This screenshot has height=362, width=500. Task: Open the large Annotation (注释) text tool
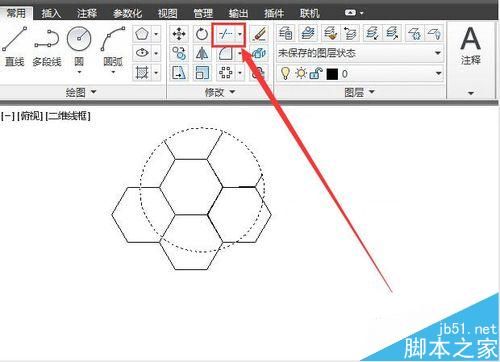(x=470, y=45)
